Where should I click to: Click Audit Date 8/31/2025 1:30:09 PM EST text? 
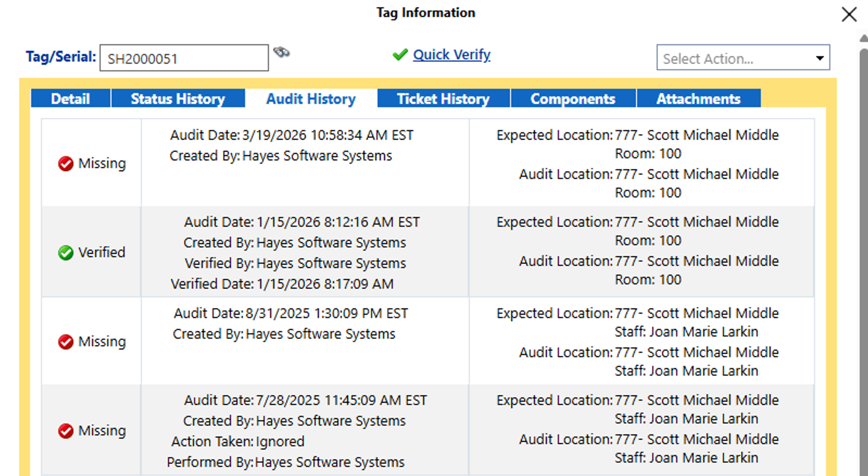point(291,313)
